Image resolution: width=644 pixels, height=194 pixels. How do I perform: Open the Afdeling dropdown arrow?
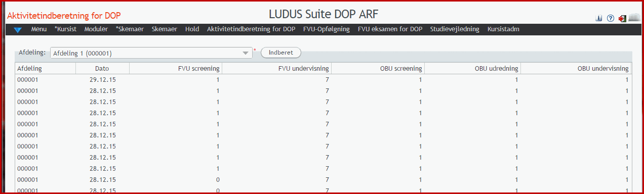click(x=246, y=53)
